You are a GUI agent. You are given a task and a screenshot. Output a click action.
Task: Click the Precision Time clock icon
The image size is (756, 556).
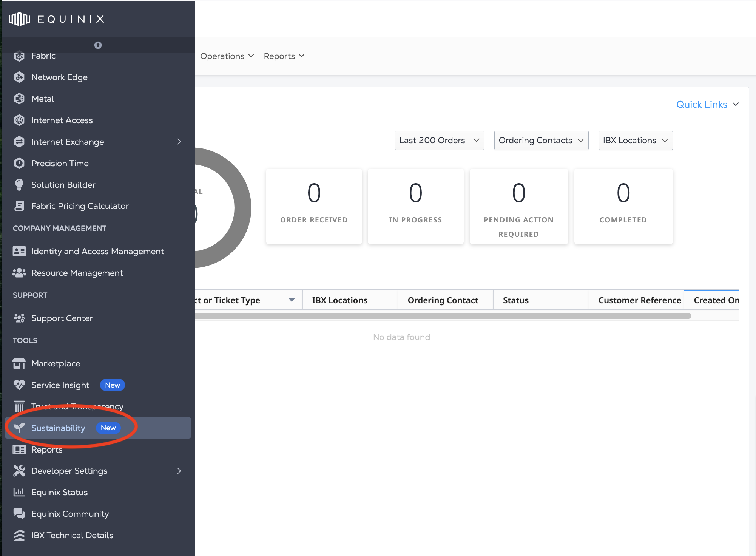click(19, 163)
